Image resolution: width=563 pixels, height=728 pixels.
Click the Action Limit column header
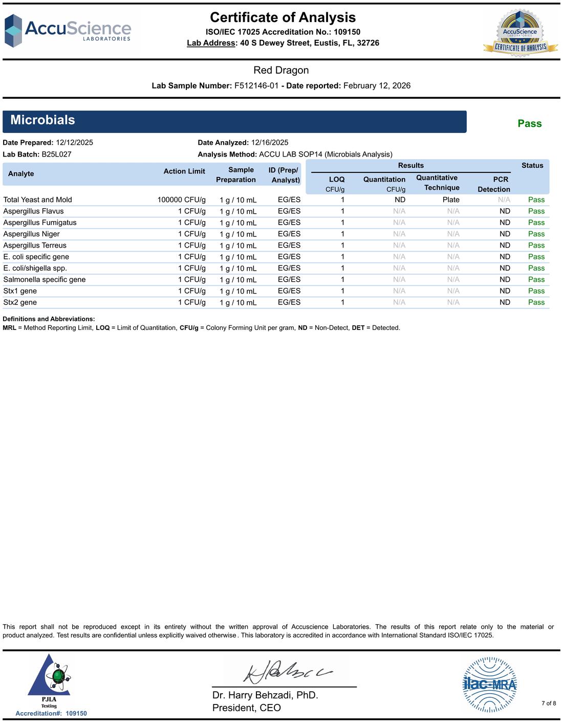coord(184,171)
